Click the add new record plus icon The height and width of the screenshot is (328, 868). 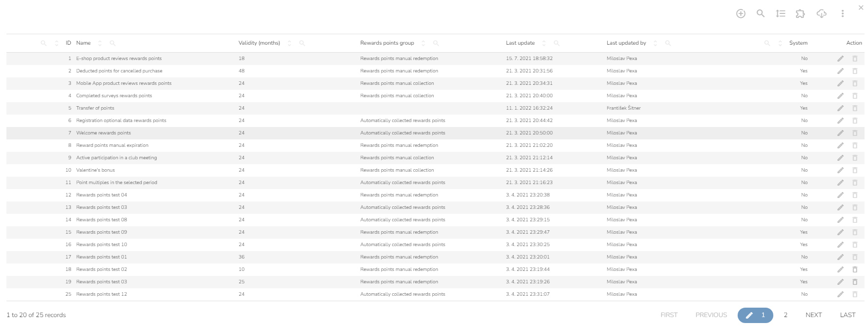click(741, 14)
